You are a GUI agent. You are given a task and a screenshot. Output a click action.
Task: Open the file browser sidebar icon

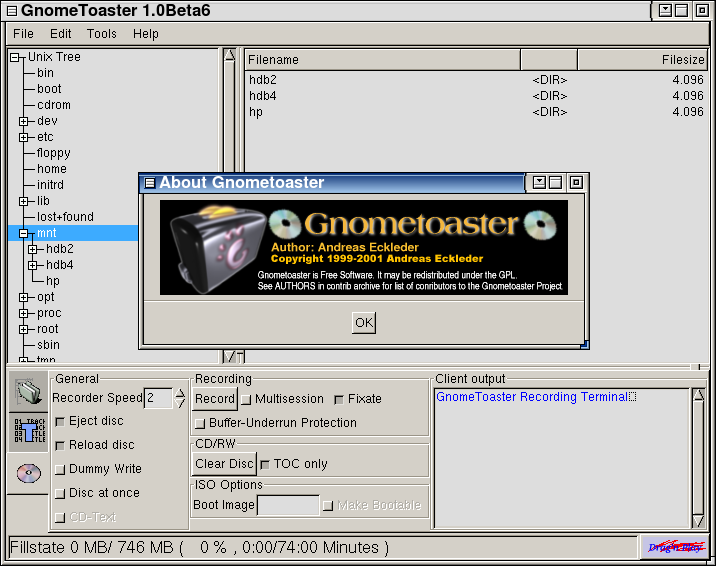click(28, 391)
